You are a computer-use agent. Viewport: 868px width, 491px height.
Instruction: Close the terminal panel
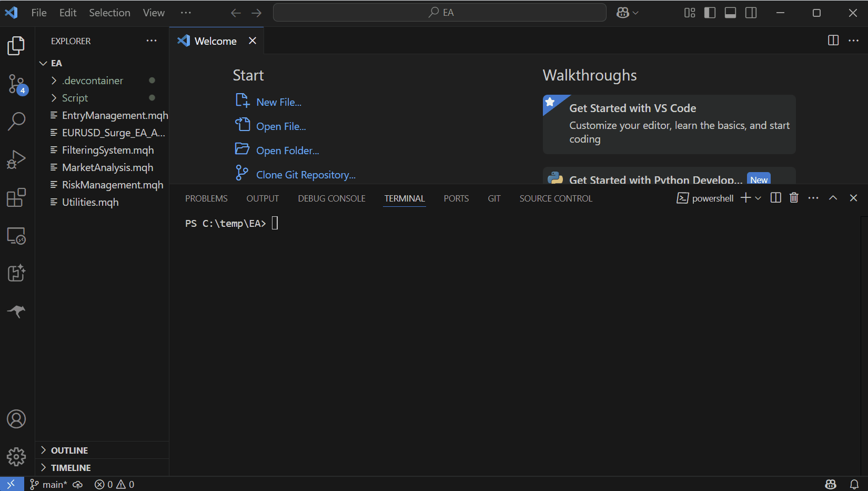(x=853, y=198)
